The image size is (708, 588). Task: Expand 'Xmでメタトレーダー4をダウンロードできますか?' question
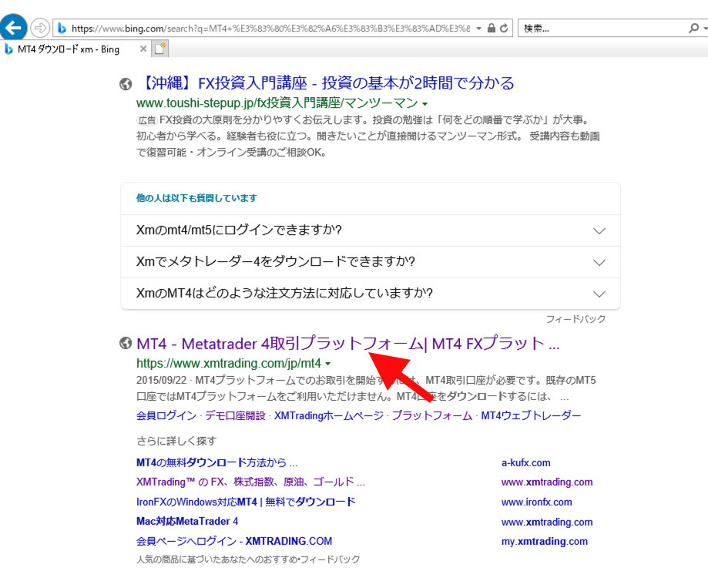click(599, 262)
